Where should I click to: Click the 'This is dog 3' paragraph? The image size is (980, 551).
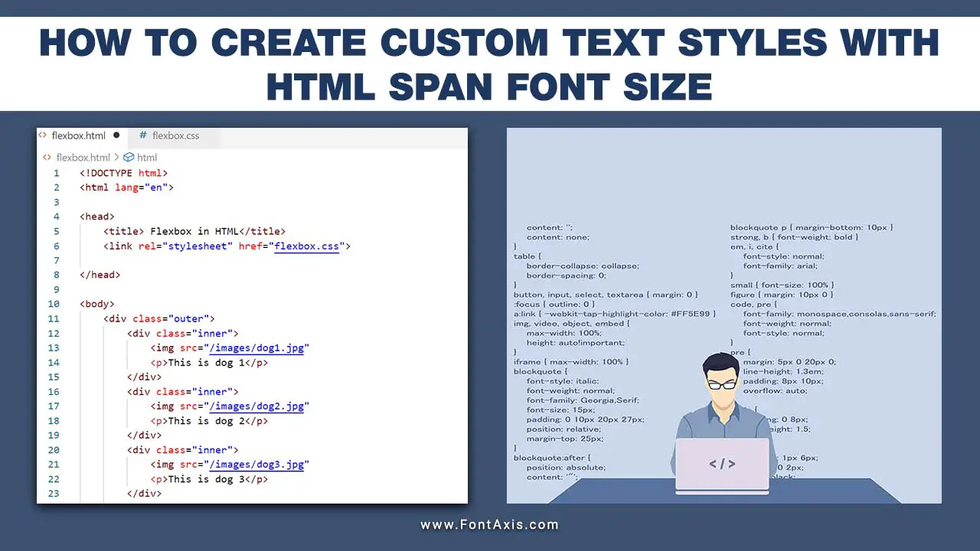point(210,479)
